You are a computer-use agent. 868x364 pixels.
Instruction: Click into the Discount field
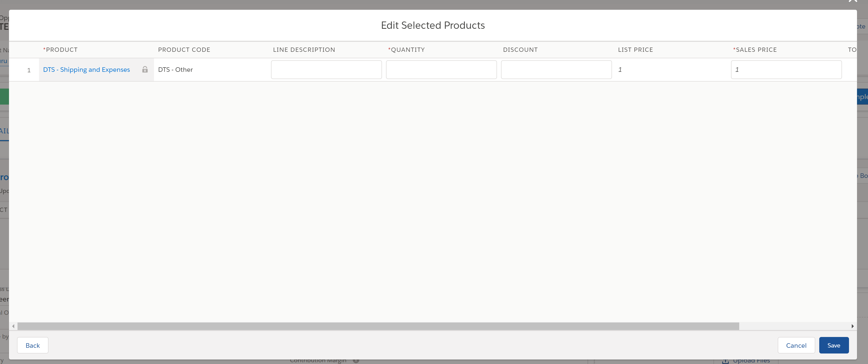pyautogui.click(x=556, y=70)
